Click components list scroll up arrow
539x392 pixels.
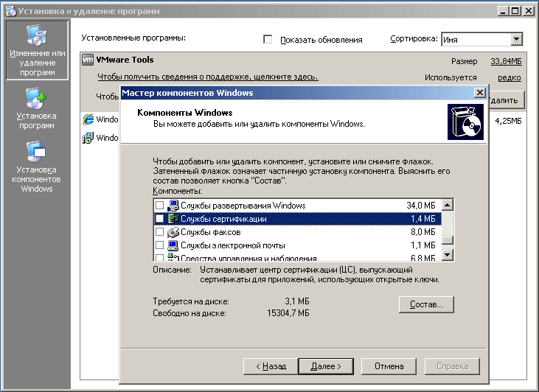coord(448,205)
